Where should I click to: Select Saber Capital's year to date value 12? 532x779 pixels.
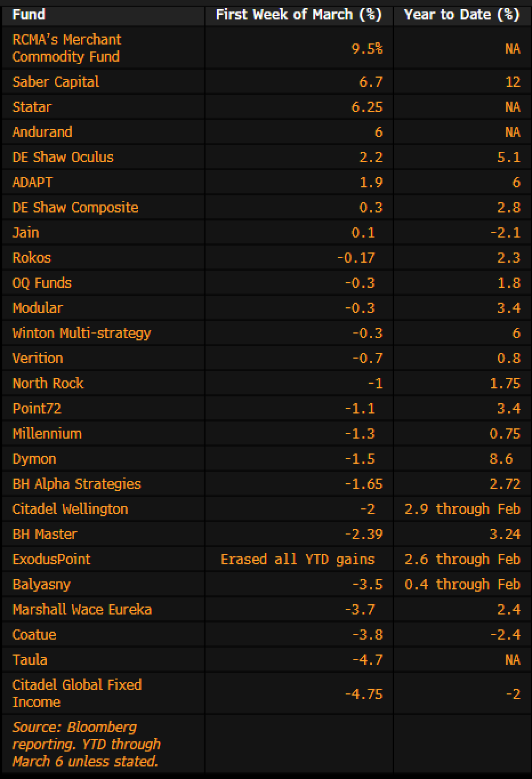[x=513, y=82]
